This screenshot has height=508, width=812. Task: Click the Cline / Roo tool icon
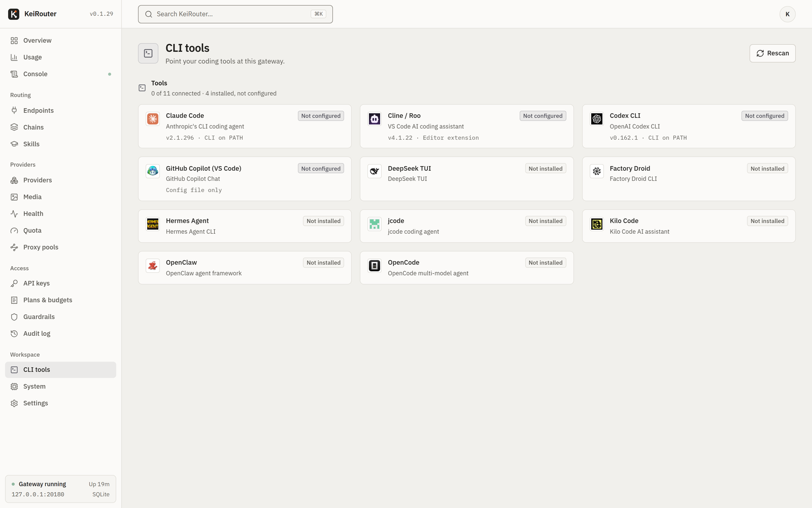[375, 119]
